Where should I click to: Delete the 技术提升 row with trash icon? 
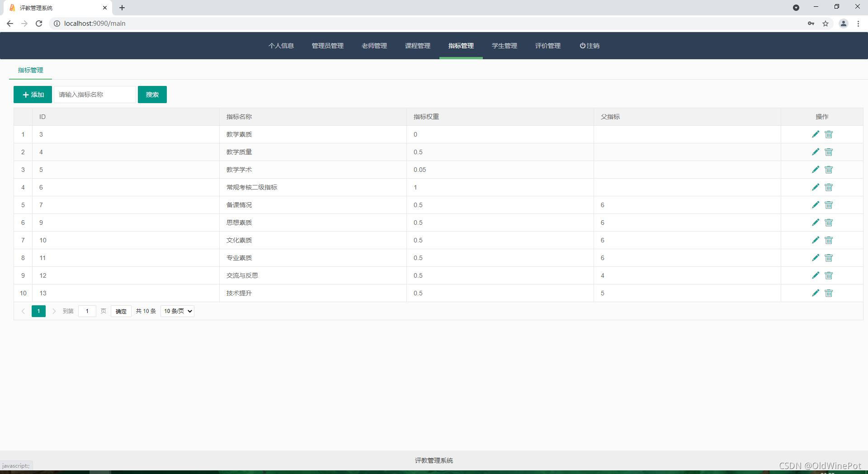pos(829,293)
